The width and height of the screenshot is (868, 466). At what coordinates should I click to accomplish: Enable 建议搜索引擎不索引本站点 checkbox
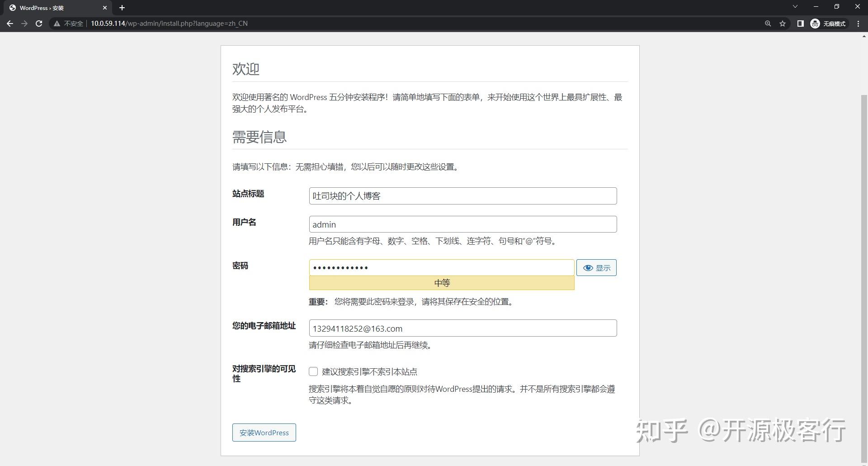[313, 371]
